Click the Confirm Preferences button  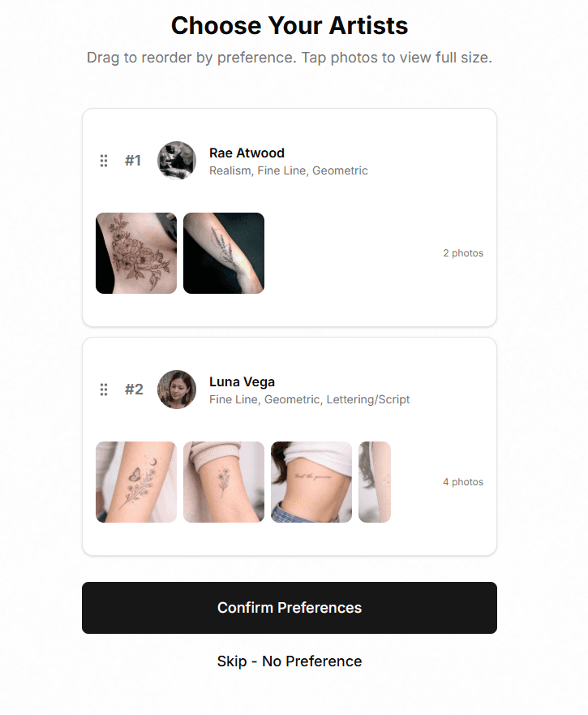pyautogui.click(x=290, y=608)
